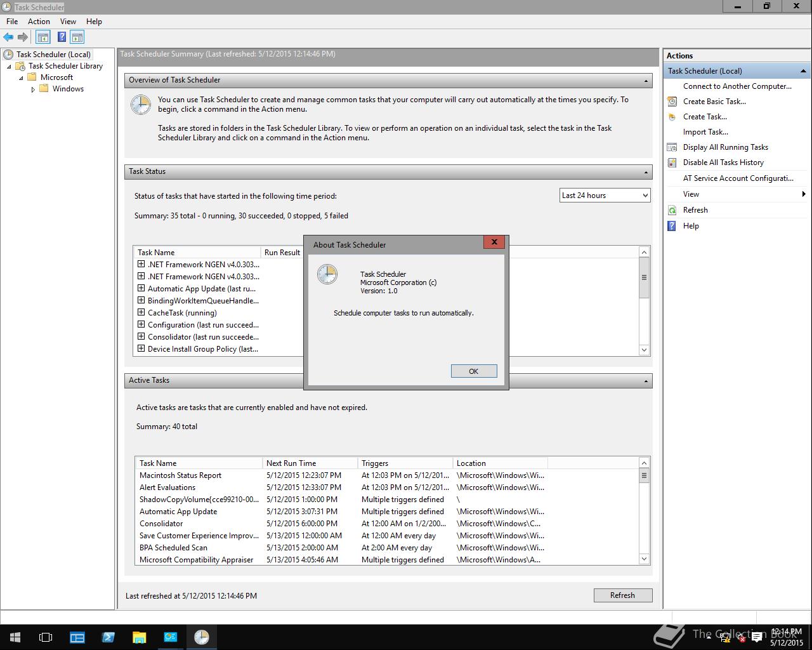Click the Forward arrow toolbar icon
The image size is (812, 650).
[23, 37]
